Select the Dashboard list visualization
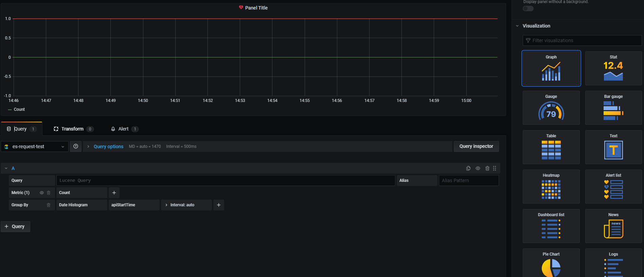 551,226
